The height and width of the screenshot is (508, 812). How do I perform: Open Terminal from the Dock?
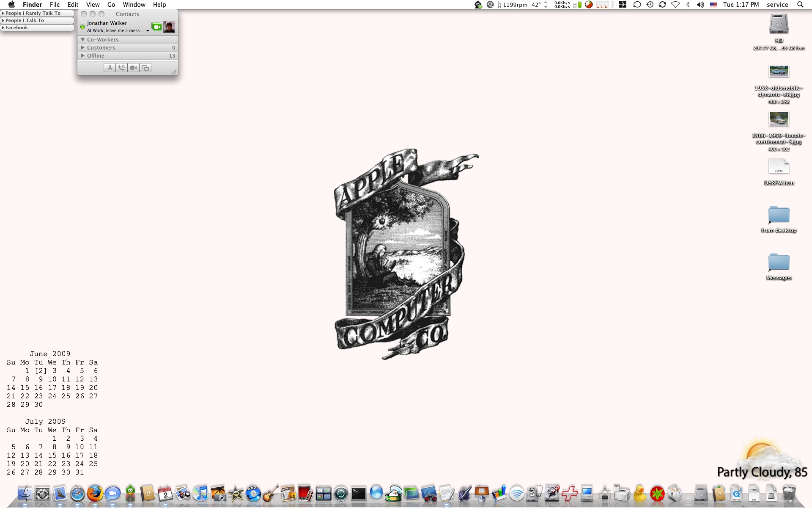pyautogui.click(x=359, y=494)
